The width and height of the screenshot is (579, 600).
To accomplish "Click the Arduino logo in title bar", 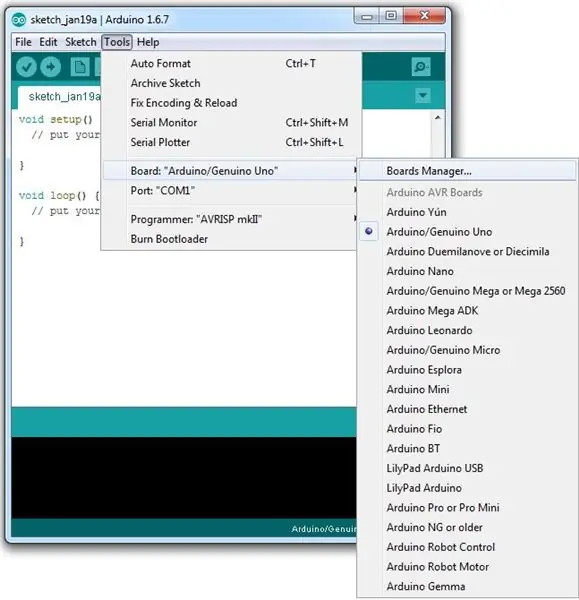I will 19,20.
